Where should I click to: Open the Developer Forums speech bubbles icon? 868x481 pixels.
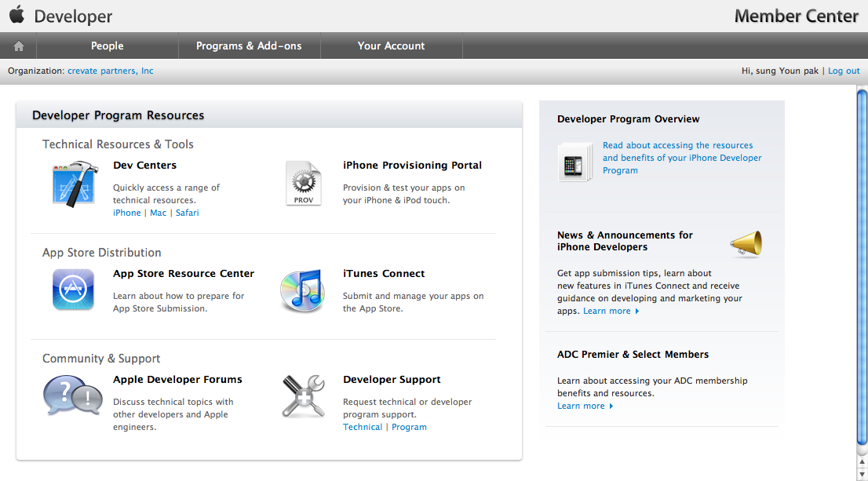click(x=73, y=395)
